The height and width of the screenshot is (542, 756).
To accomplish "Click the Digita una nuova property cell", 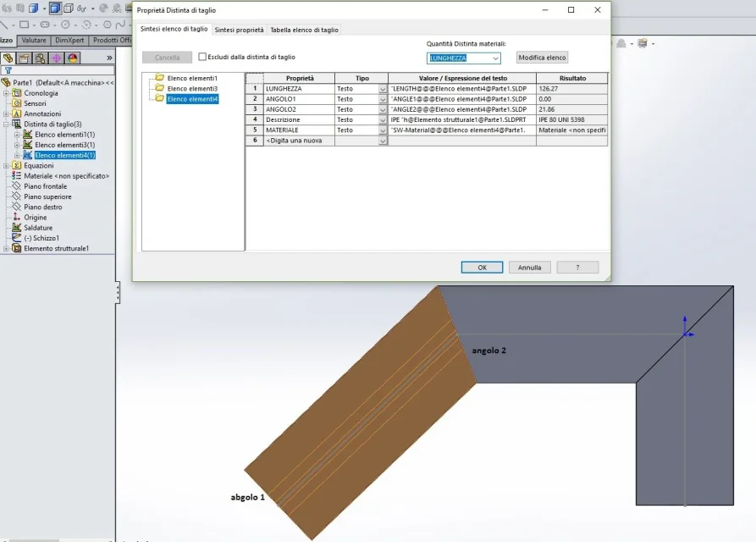I will pyautogui.click(x=299, y=141).
